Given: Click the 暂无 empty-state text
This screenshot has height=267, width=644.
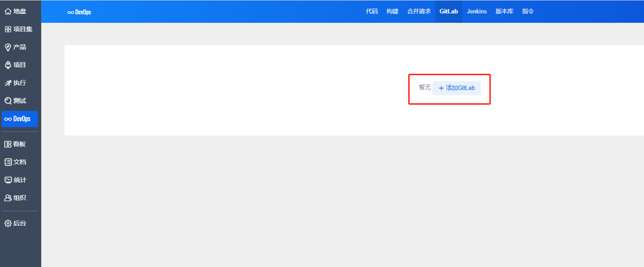Looking at the screenshot, I should click(x=425, y=87).
